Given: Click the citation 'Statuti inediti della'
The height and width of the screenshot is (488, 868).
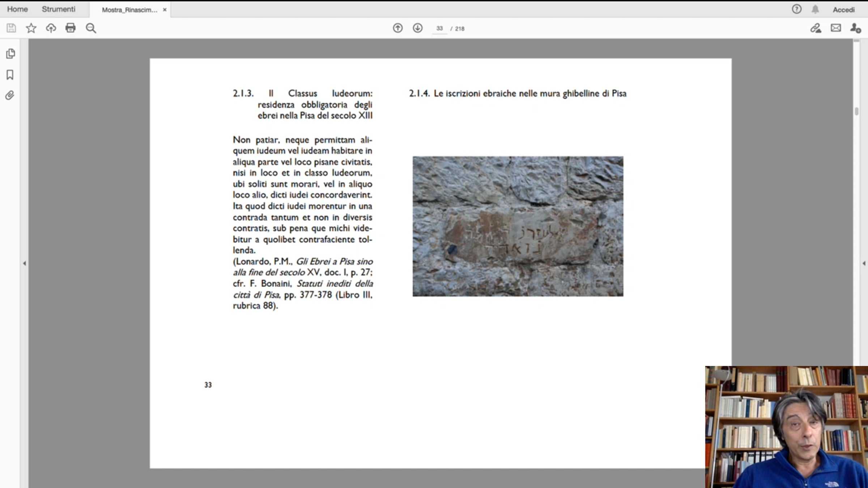Looking at the screenshot, I should point(335,284).
